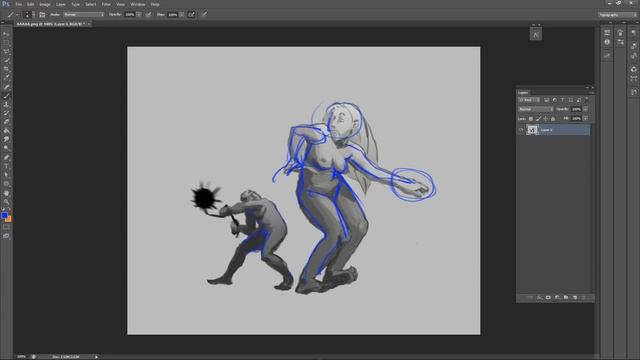Enable airbrush-style build-up

191,15
